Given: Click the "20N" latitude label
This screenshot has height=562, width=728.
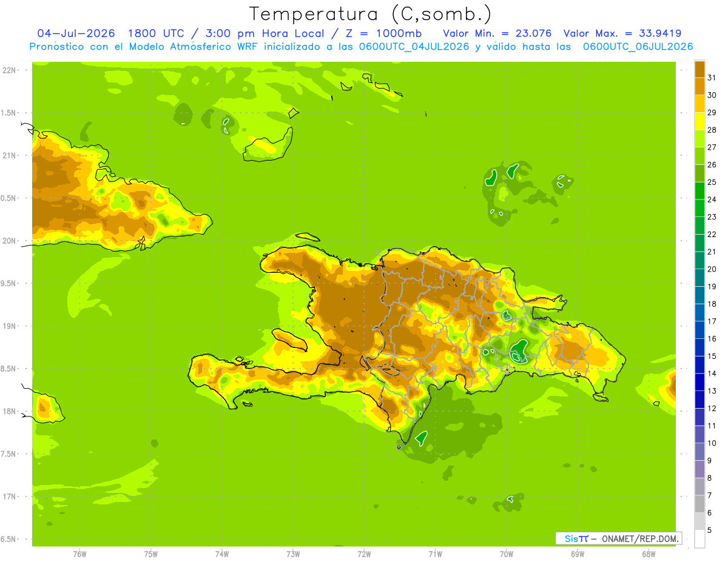Looking at the screenshot, I should 8,241.
